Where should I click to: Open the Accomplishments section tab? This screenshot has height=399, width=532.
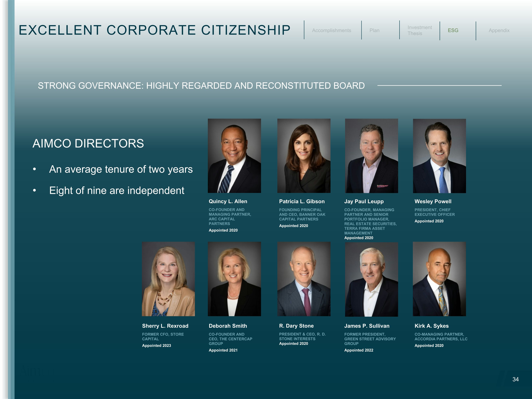331,31
